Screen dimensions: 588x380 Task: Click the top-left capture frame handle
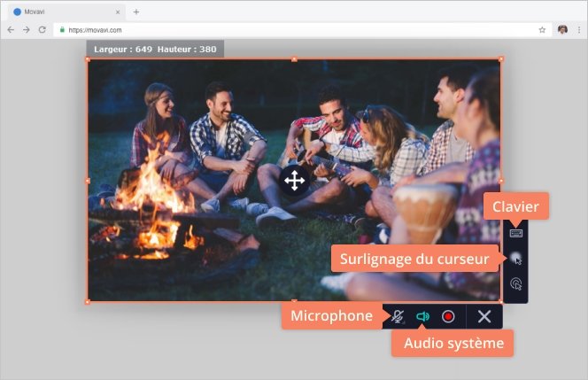pyautogui.click(x=88, y=58)
